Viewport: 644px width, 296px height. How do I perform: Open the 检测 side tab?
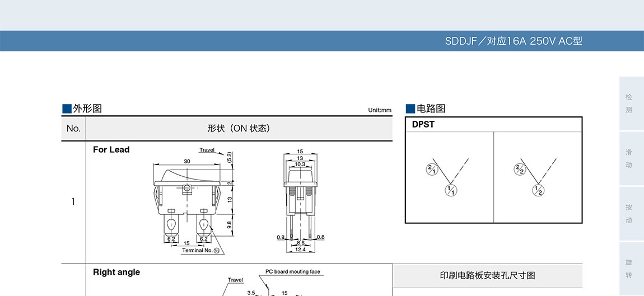click(x=629, y=104)
